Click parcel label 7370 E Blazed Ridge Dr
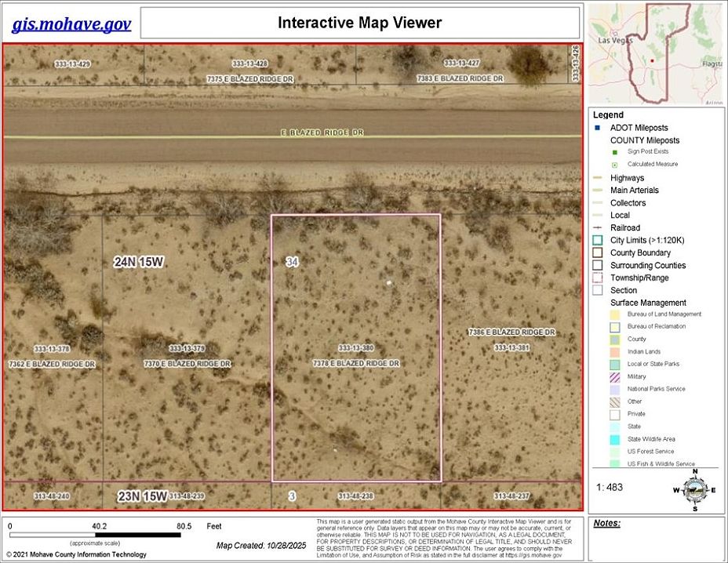 (x=187, y=365)
